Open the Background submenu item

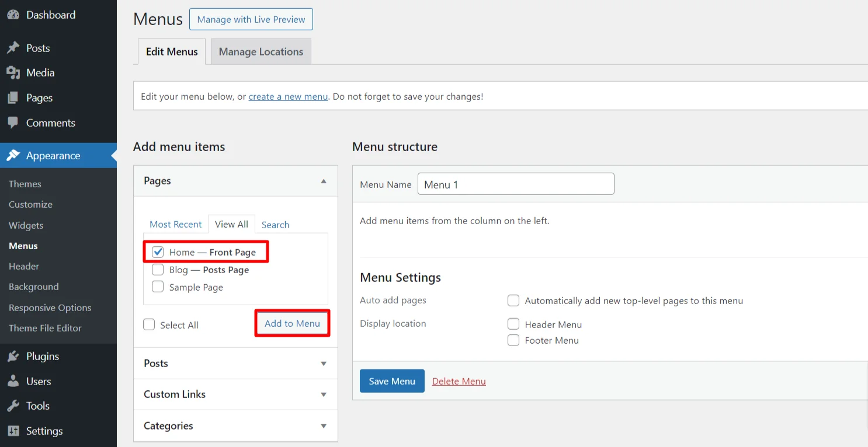click(34, 287)
